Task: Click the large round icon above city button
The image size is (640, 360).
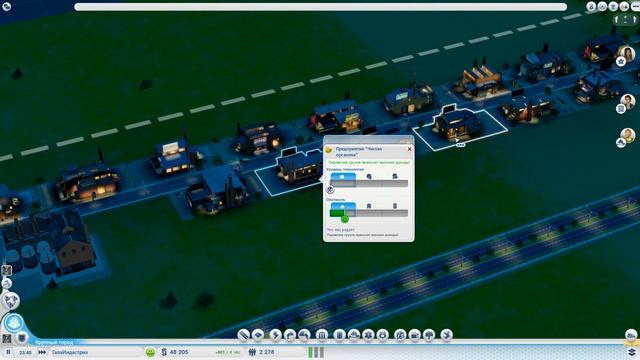Action: point(10,301)
